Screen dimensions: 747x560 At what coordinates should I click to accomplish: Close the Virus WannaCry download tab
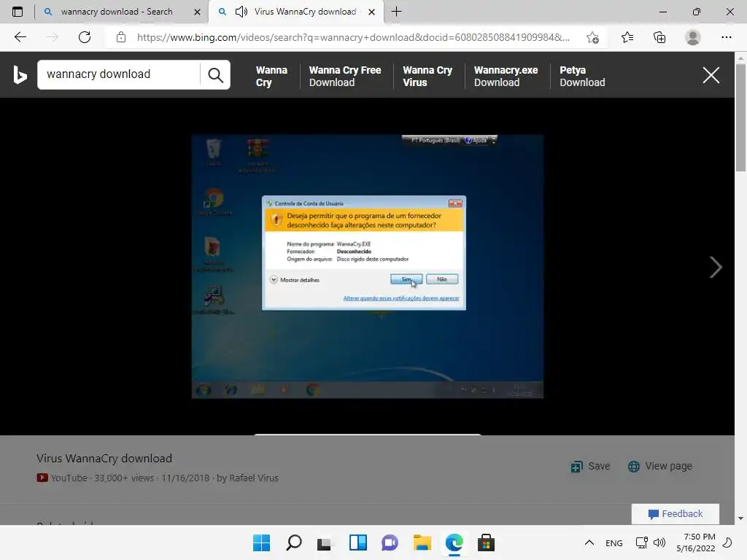tap(372, 12)
